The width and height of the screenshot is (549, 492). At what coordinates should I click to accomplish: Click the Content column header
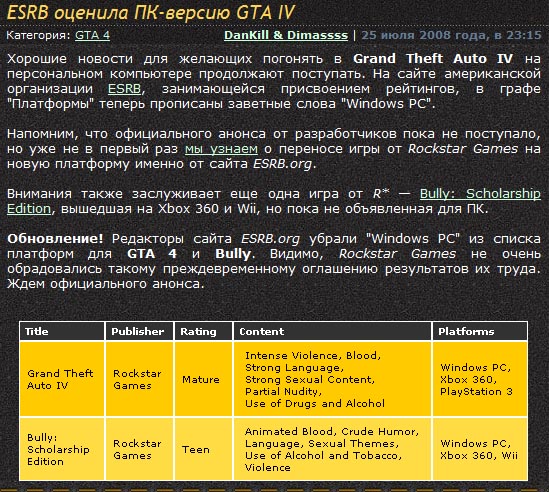point(332,331)
